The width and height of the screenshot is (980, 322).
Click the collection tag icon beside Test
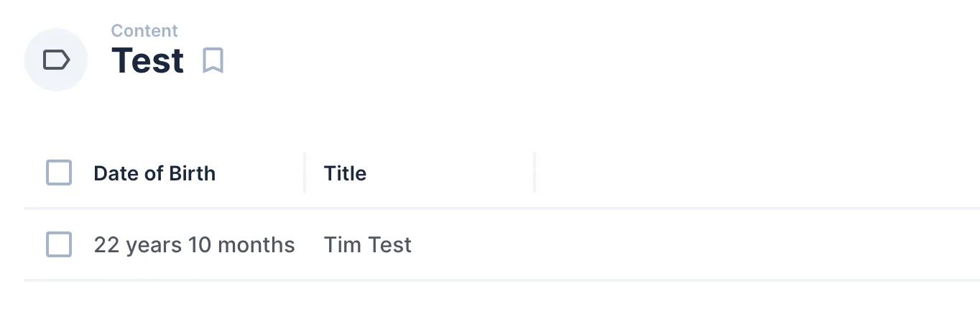click(x=56, y=60)
